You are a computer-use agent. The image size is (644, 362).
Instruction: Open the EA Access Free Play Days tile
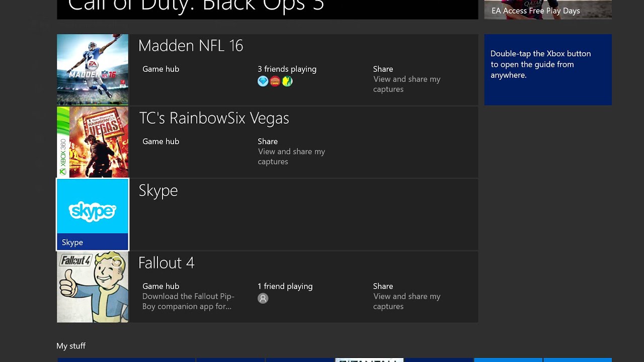point(548,10)
